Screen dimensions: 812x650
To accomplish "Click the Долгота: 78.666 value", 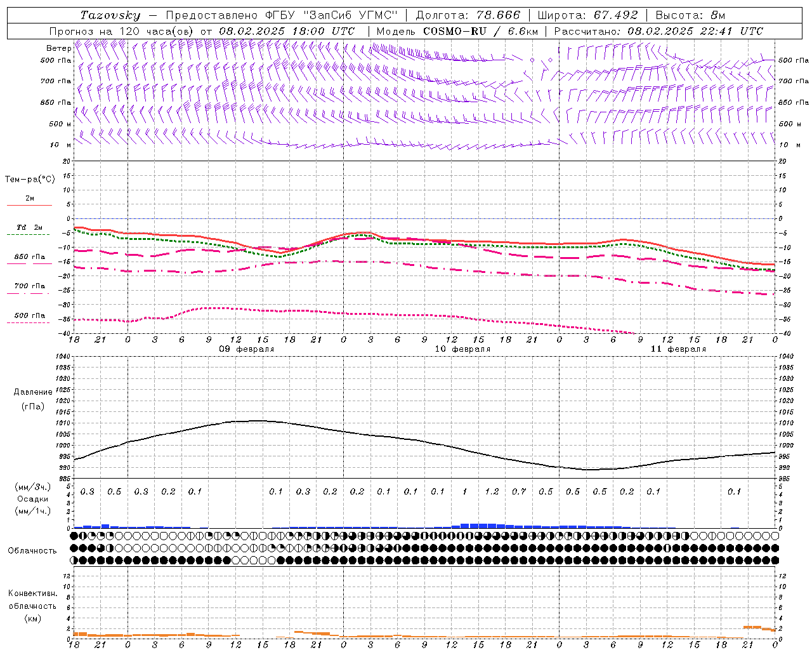I will pos(468,15).
